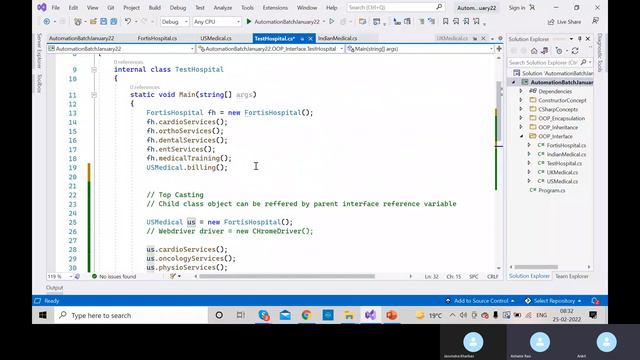The height and width of the screenshot is (360, 640).
Task: Click the search magnifier in Quick Launch
Action: click(x=439, y=7)
